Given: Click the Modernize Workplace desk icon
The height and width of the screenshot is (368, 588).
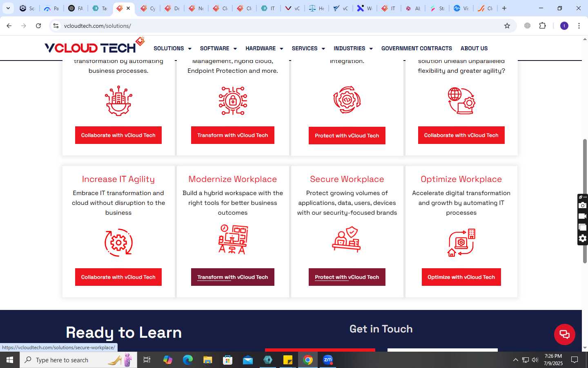Looking at the screenshot, I should (233, 240).
